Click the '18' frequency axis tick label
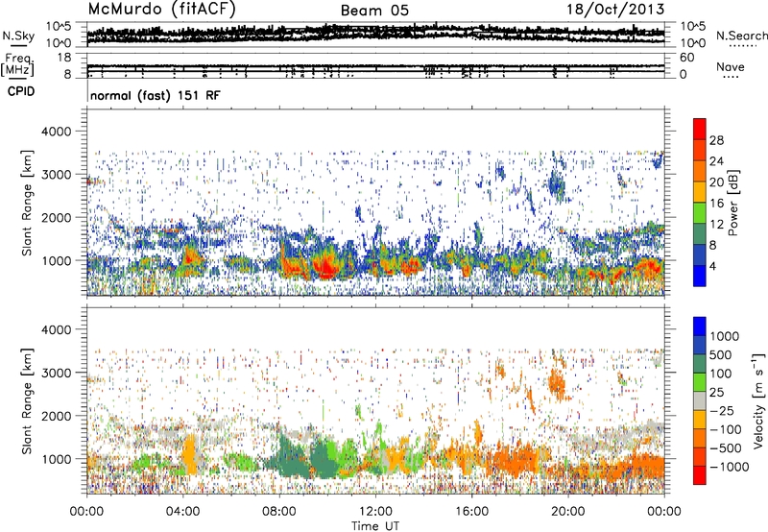768x532 pixels. point(64,58)
